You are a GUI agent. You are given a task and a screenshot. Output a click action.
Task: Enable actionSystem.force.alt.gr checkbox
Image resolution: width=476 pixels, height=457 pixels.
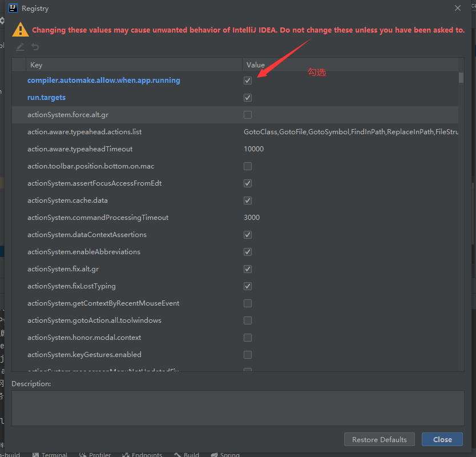(248, 115)
